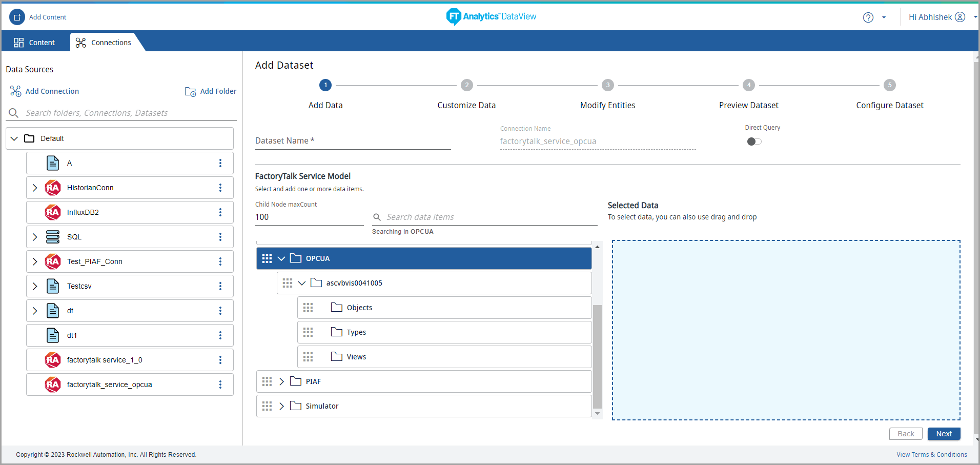Click the Add Connection icon

16,91
